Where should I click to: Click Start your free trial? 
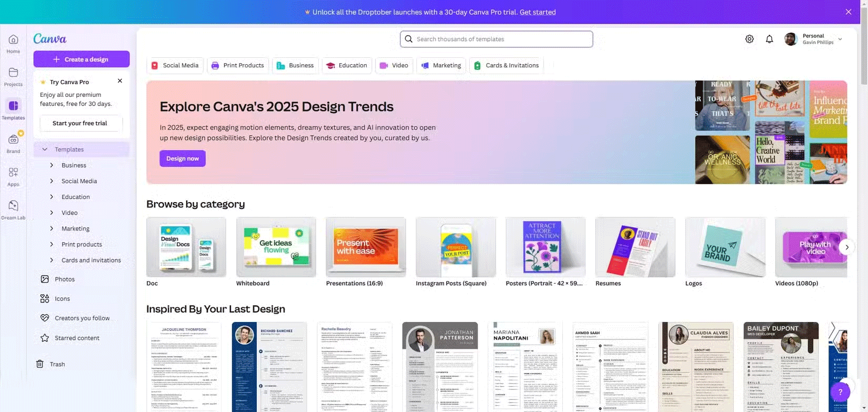(x=80, y=123)
